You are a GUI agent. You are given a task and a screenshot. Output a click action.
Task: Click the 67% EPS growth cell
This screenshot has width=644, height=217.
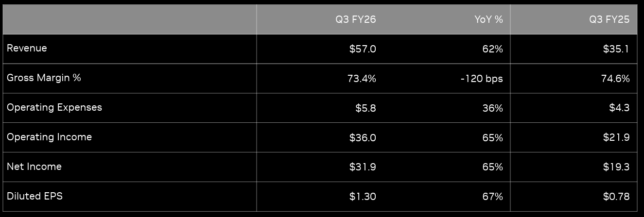(x=493, y=197)
